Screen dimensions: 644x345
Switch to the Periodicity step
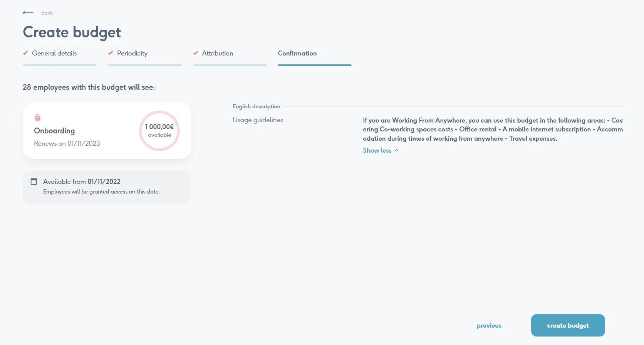coord(132,53)
